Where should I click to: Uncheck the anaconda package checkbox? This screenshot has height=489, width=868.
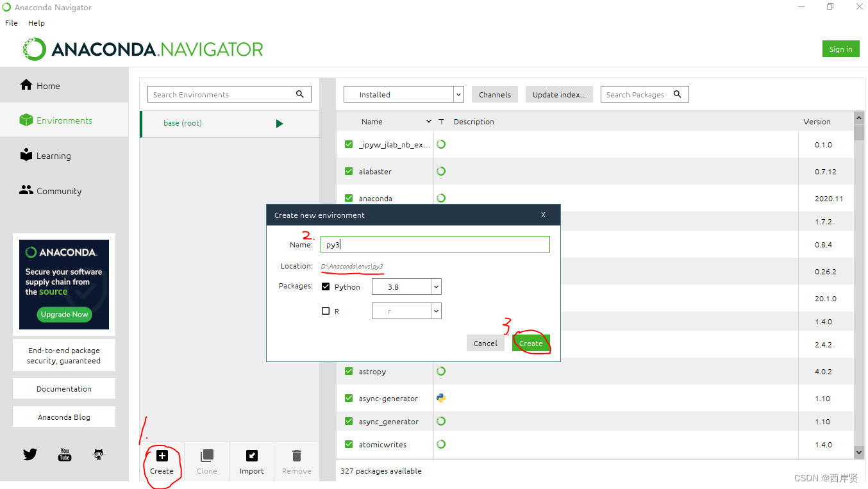coord(349,198)
